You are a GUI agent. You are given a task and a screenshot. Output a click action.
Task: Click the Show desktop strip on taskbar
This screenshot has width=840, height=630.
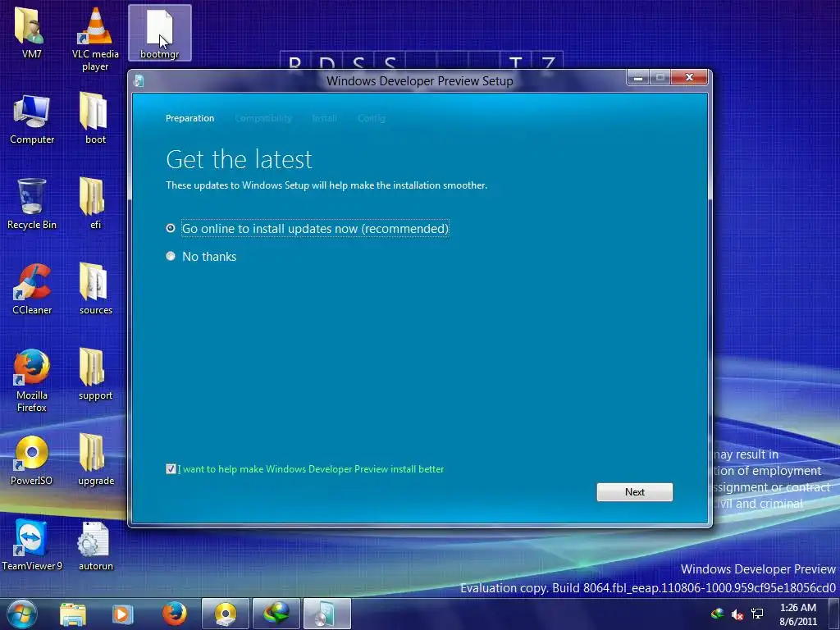(x=833, y=614)
